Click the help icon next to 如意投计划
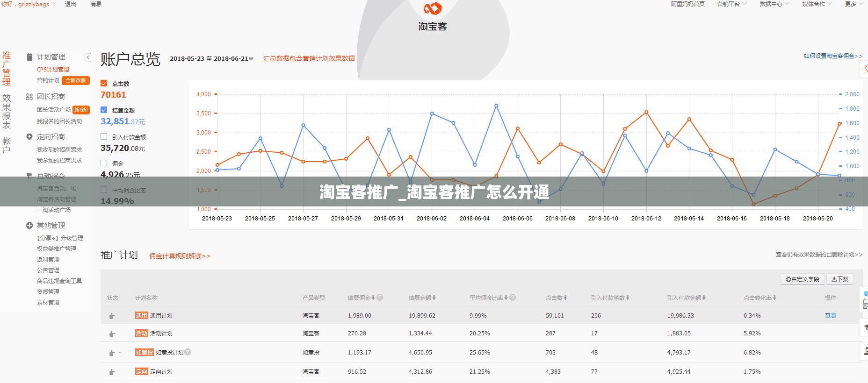This screenshot has width=868, height=383. pos(188,352)
